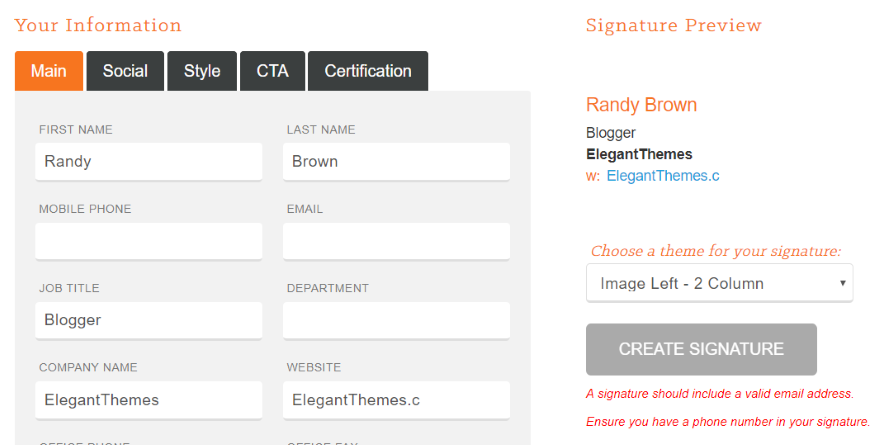Select the Job Title input box
Image resolution: width=880 pixels, height=445 pixels.
point(148,320)
